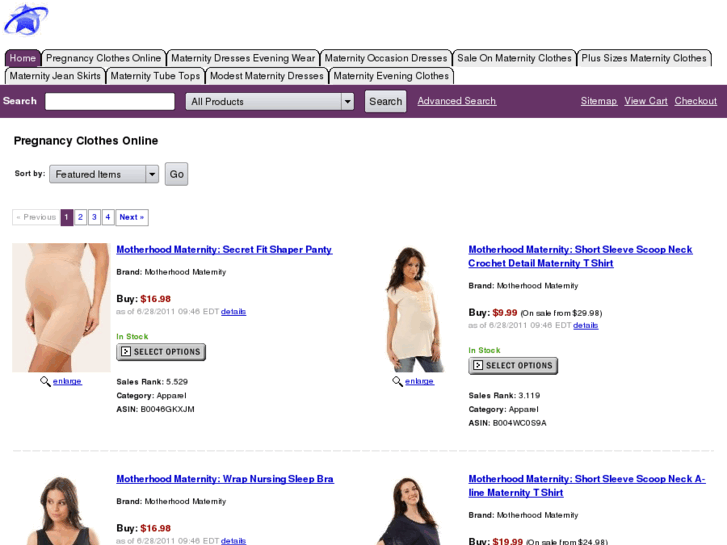View price details for Nursing Sleep Bra

233,541
